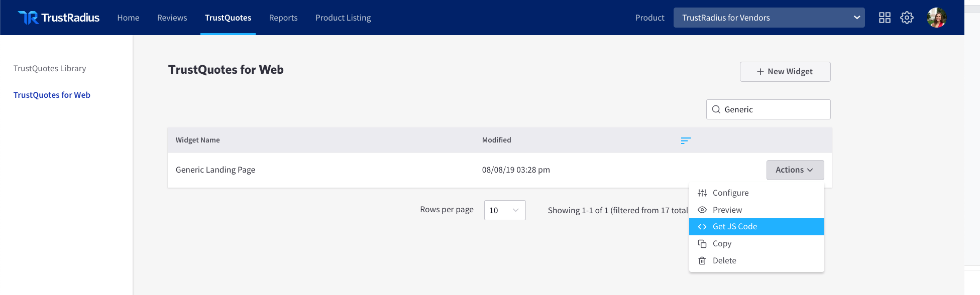This screenshot has height=295, width=980.
Task: Click the chevron on TrustRadius for Vendors
Action: click(x=857, y=18)
